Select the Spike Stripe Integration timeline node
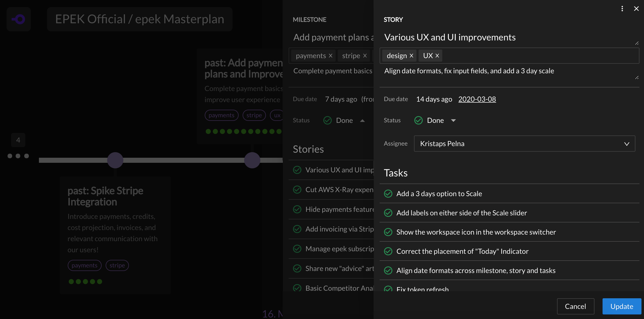This screenshot has width=644, height=319. tap(115, 160)
